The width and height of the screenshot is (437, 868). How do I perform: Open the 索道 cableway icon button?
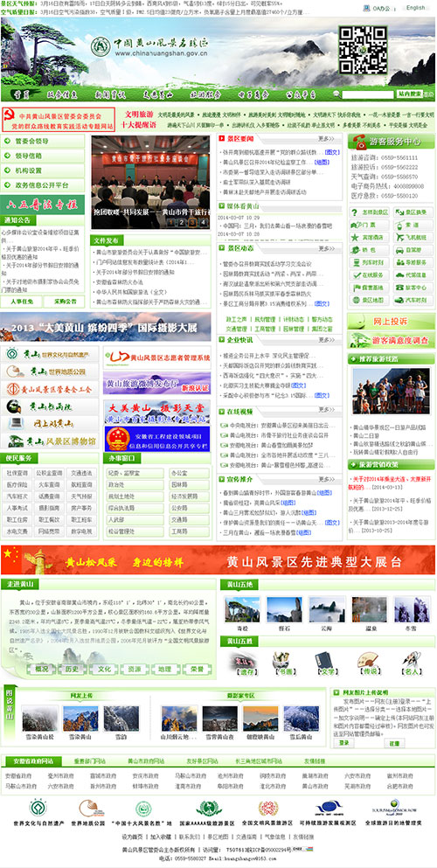coord(413,225)
